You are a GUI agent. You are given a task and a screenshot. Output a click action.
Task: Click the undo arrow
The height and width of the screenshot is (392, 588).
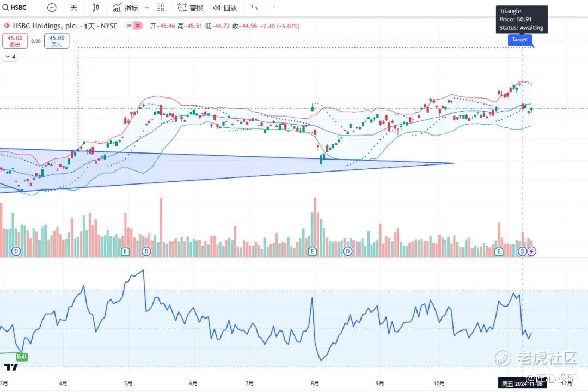pos(254,8)
